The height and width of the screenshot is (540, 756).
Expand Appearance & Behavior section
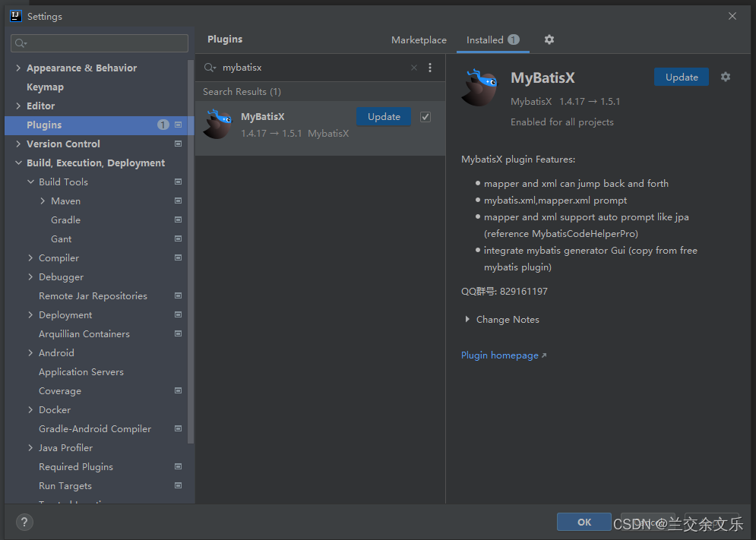pos(18,68)
